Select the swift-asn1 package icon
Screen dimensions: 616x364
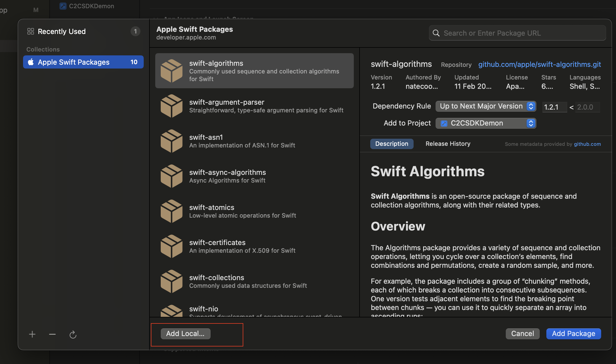pyautogui.click(x=172, y=141)
